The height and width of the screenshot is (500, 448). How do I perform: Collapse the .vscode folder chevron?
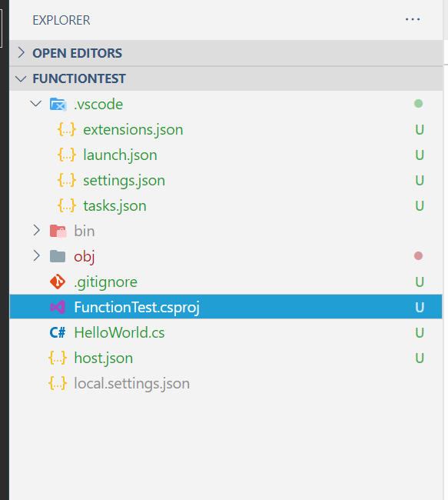click(36, 104)
